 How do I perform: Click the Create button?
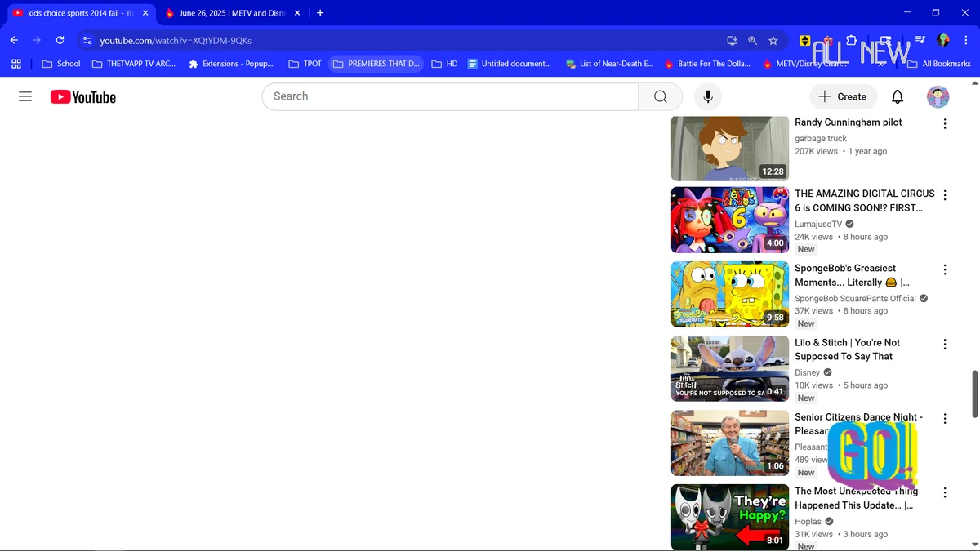(x=843, y=96)
